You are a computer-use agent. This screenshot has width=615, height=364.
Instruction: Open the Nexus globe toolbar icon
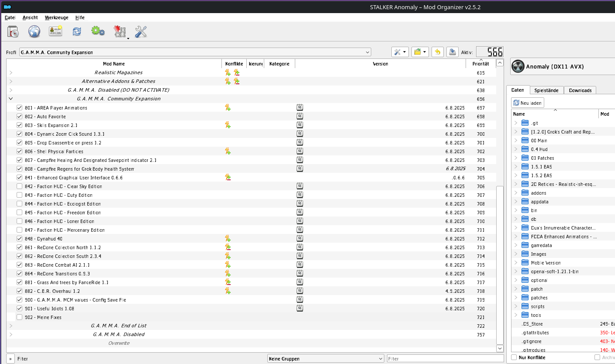point(35,31)
